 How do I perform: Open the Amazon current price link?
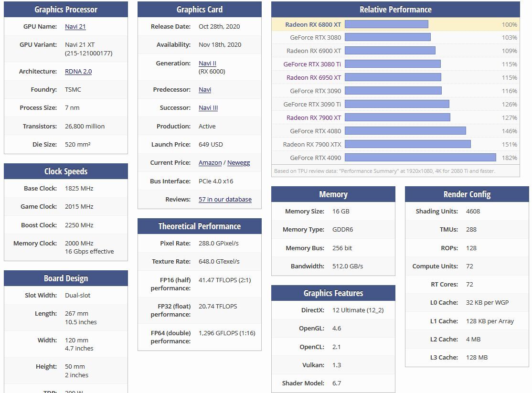pyautogui.click(x=210, y=162)
